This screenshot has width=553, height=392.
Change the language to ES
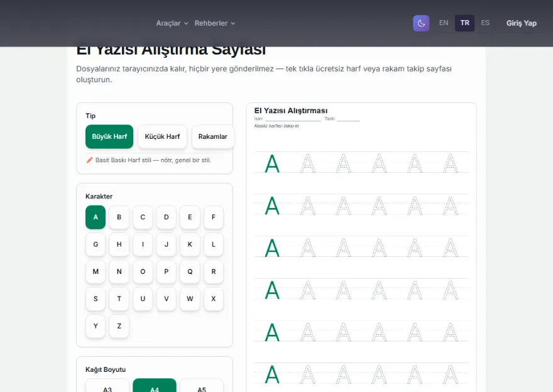pos(485,23)
